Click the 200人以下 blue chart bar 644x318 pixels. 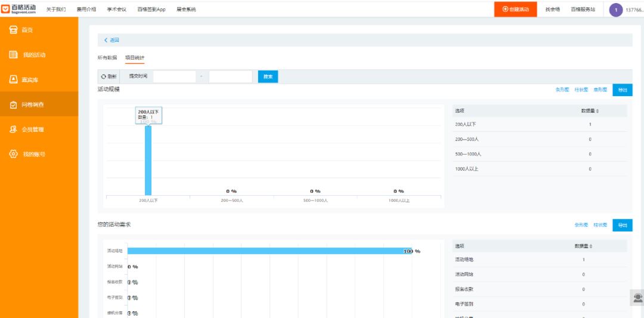(x=148, y=160)
